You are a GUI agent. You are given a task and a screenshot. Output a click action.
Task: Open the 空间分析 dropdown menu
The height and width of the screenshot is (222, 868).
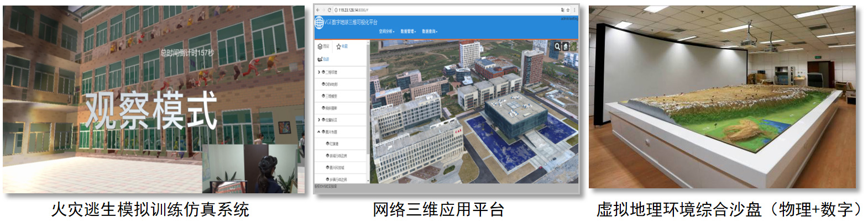(x=386, y=31)
